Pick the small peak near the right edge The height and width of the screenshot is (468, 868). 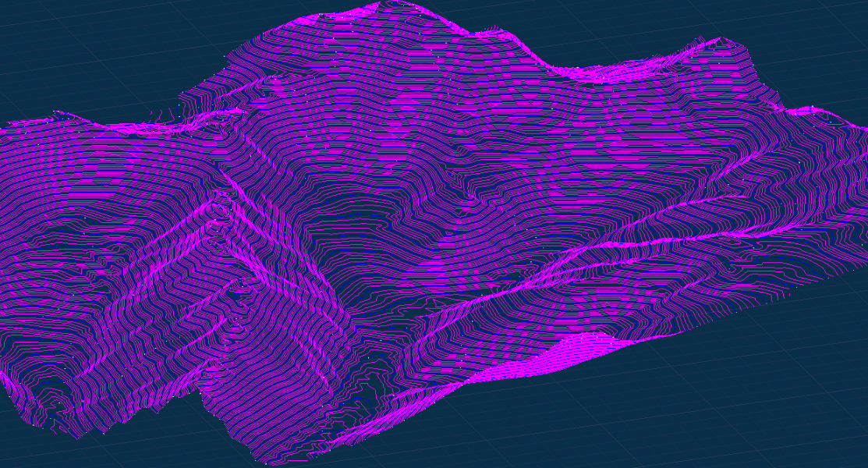811,111
